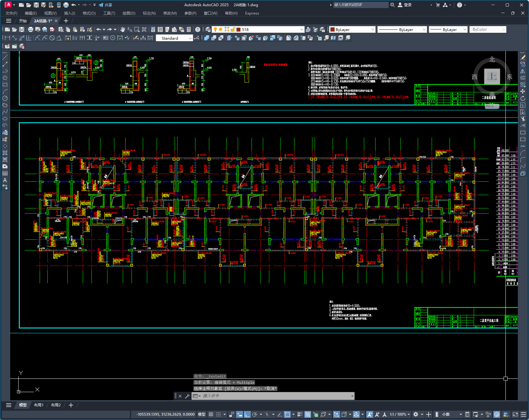Toggle transparency display in status bar

point(308,414)
